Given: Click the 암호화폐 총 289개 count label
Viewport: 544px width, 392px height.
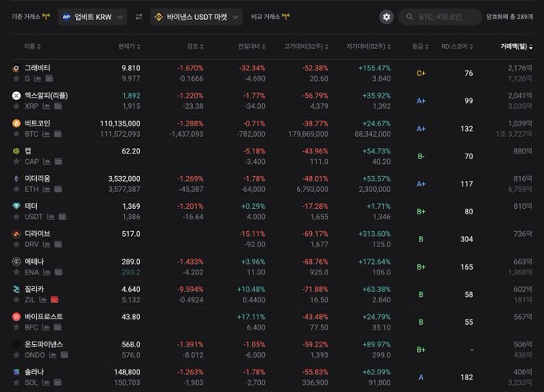Looking at the screenshot, I should pos(510,17).
